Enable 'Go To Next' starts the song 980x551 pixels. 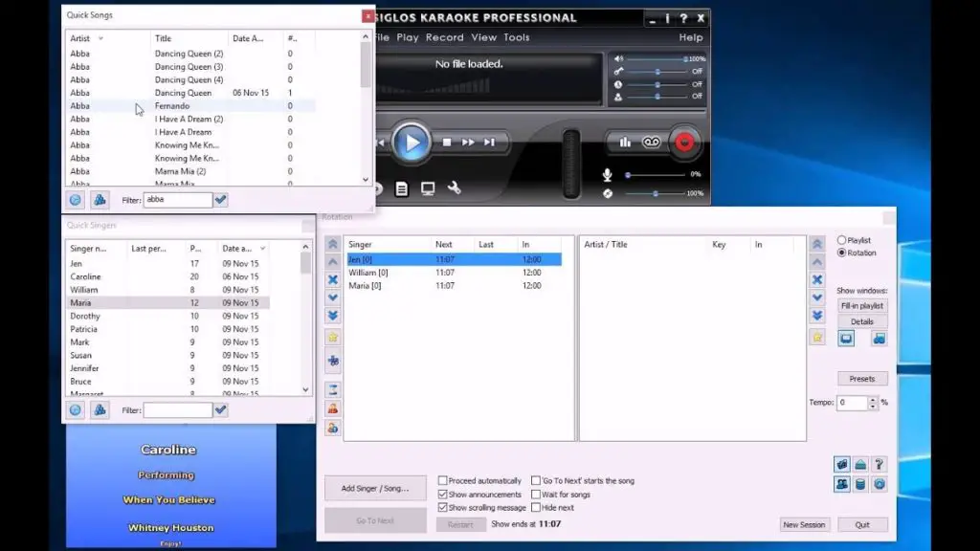(536, 480)
